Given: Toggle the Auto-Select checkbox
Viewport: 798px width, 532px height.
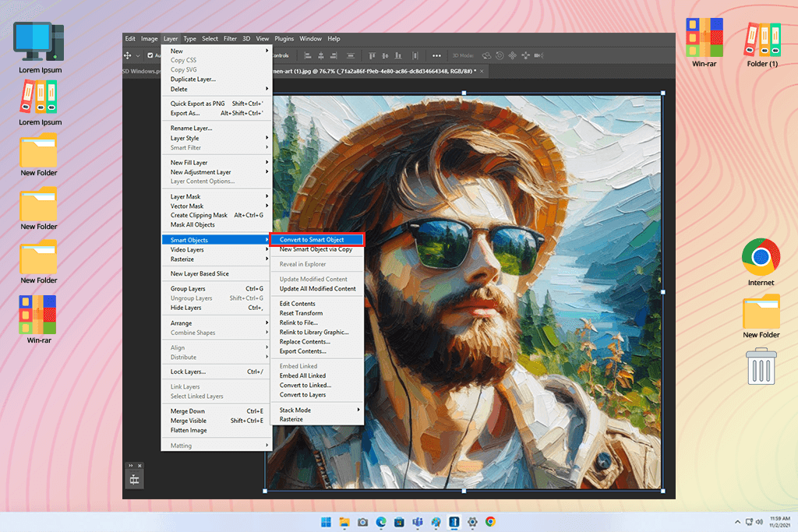Looking at the screenshot, I should [150, 55].
